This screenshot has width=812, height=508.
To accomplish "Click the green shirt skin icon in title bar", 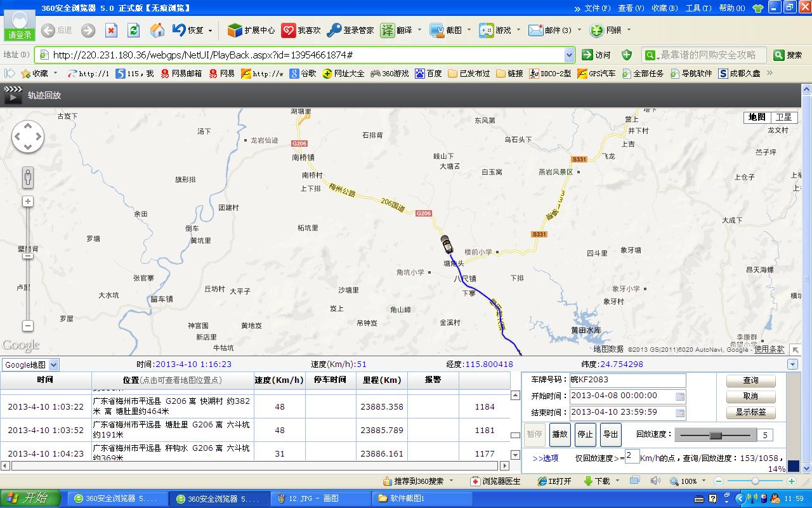I will 757,8.
